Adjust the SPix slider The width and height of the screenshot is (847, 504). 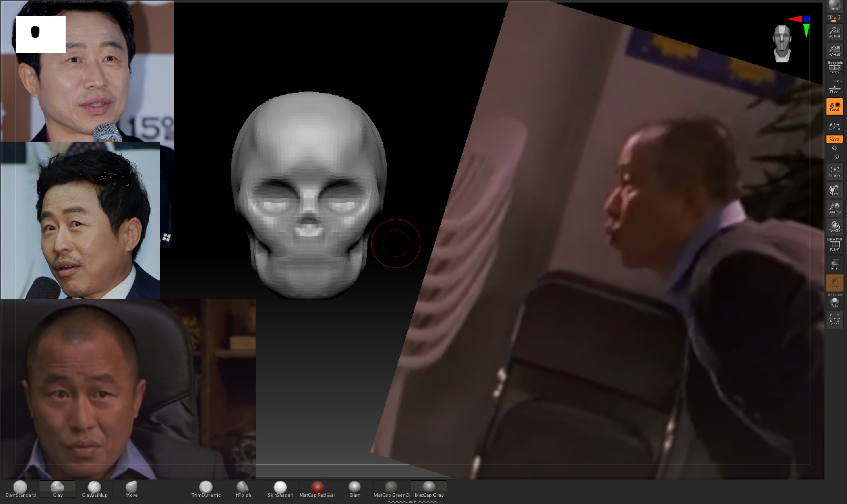coord(834,19)
